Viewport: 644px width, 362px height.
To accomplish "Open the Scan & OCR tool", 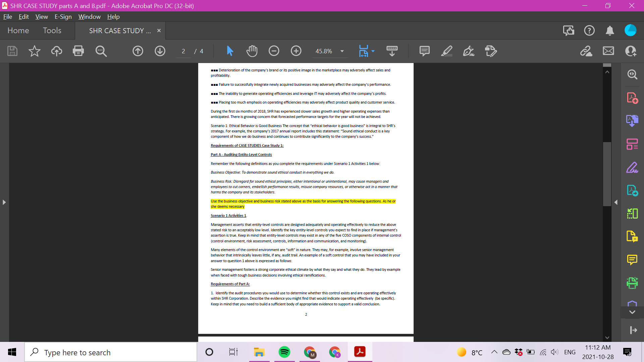I will click(x=633, y=283).
